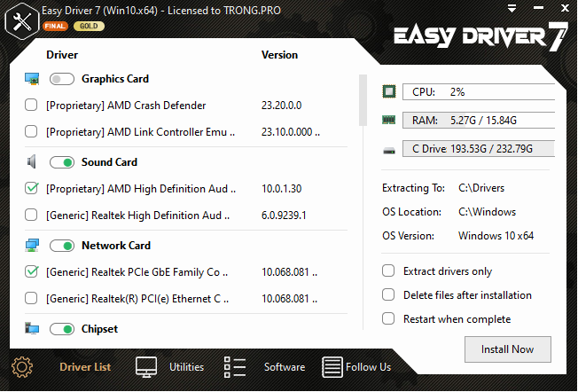
Task: Uncheck Realtek PCIe GbE Family driver
Action: [31, 271]
